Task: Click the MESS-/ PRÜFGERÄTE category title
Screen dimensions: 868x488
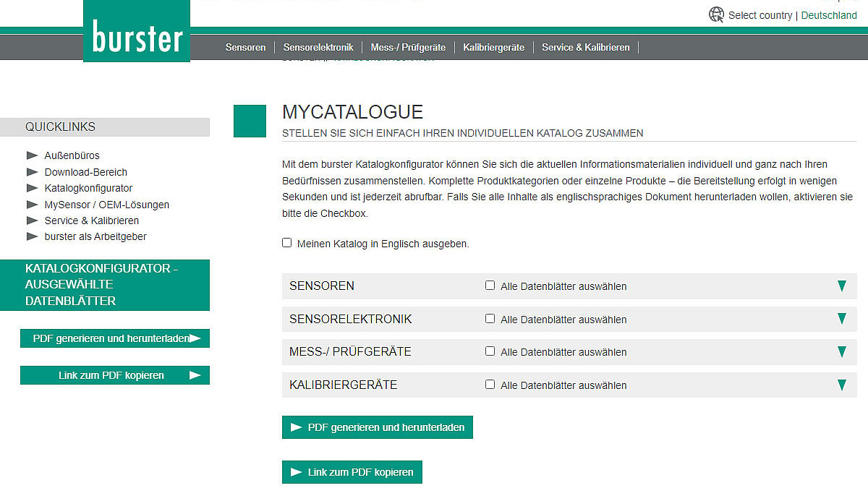Action: pyautogui.click(x=350, y=352)
